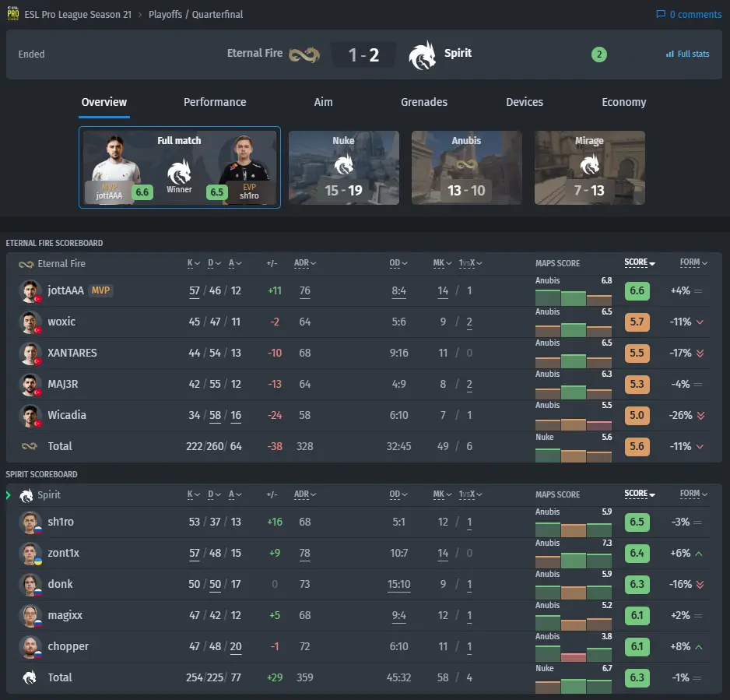Click the 6.6 score badge on jottAAA row

coord(637,290)
